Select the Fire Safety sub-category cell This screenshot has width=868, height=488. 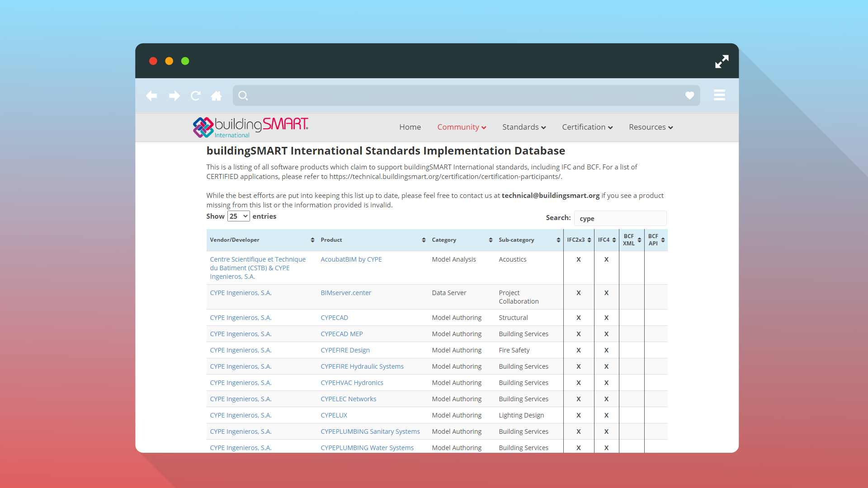[514, 350]
